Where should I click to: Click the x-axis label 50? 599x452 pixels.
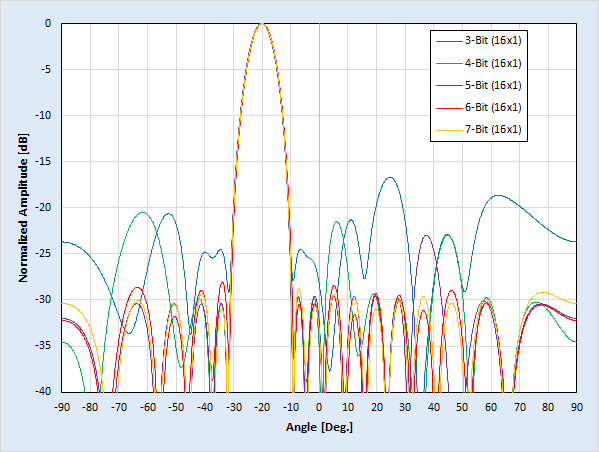[x=462, y=407]
